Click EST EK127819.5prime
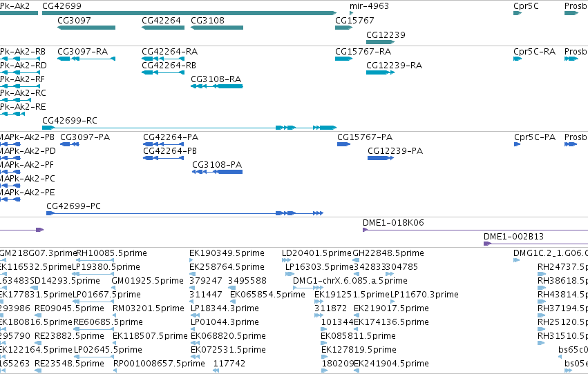The height and width of the screenshot is (374, 588). tap(359, 350)
